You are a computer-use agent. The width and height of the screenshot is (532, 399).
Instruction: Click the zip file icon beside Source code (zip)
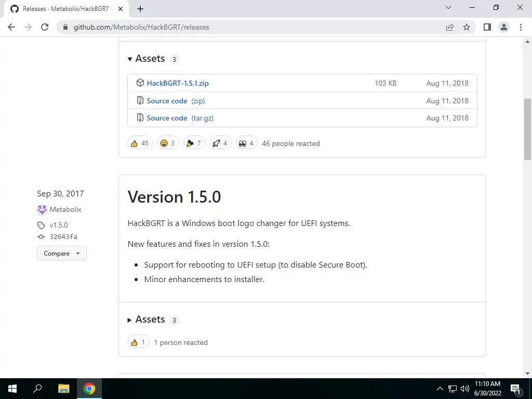point(140,100)
